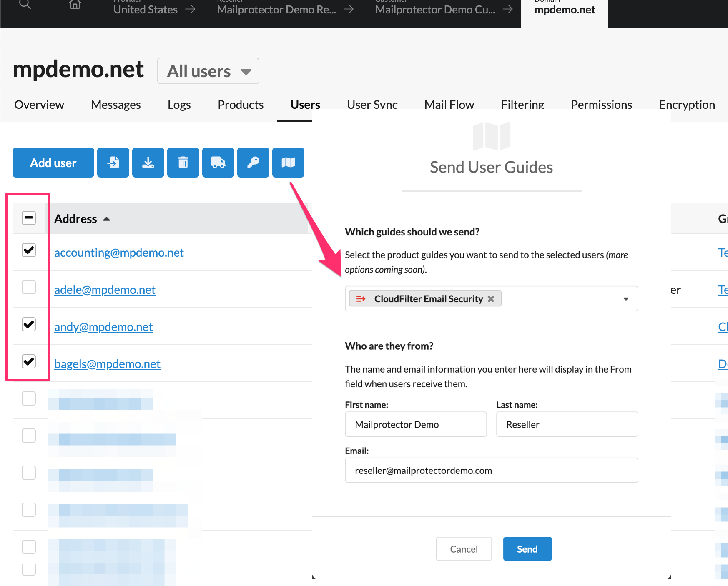Viewport: 728px width, 586px height.
Task: Click the Add user button
Action: 53,163
